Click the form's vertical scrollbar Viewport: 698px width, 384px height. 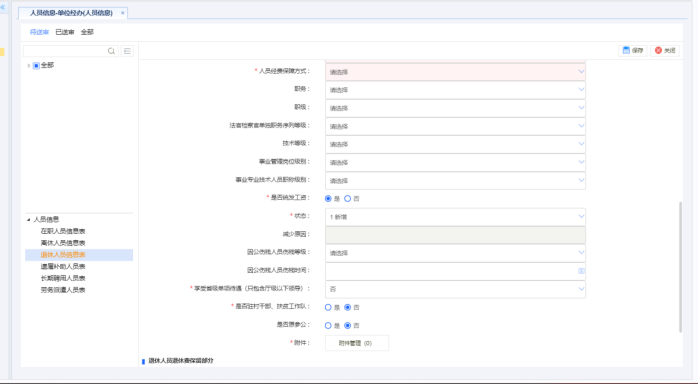pyautogui.click(x=680, y=267)
